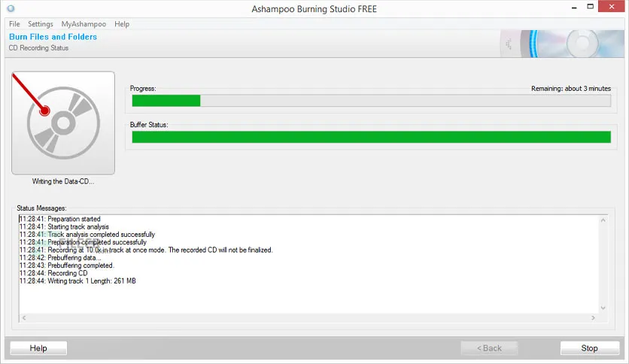This screenshot has height=364, width=629.
Task: Click the disc writing animation icon
Action: pyautogui.click(x=63, y=123)
